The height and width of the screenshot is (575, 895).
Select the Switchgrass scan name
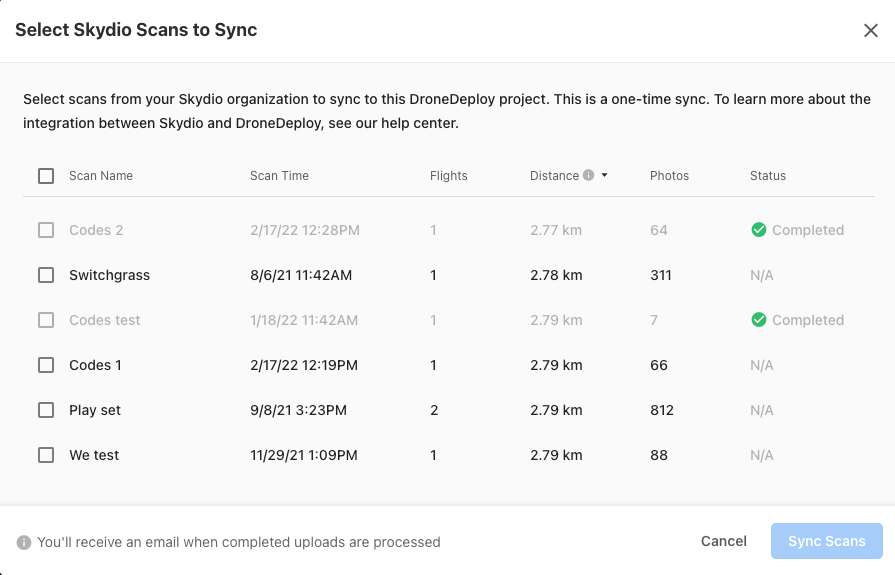click(x=109, y=275)
